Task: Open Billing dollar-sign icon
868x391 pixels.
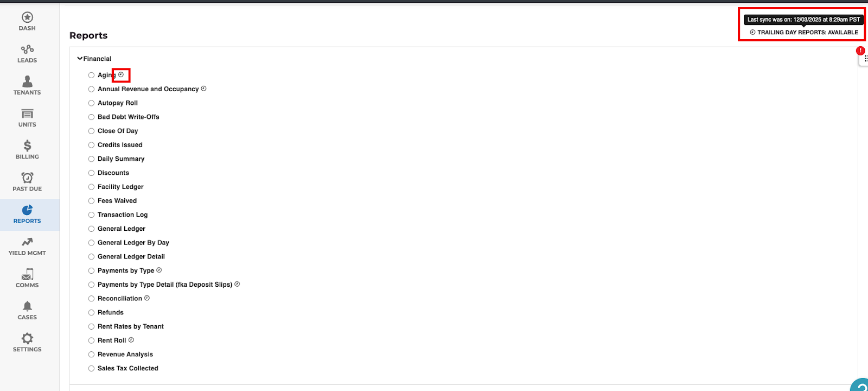Action: [x=27, y=146]
